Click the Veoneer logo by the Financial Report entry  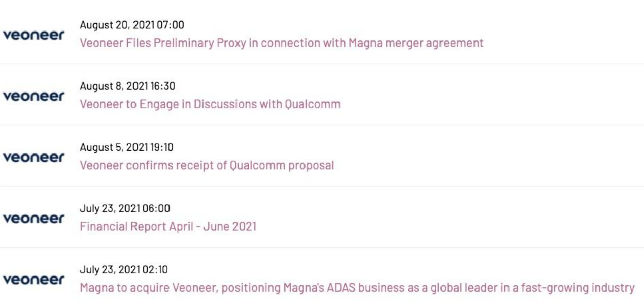click(x=34, y=218)
